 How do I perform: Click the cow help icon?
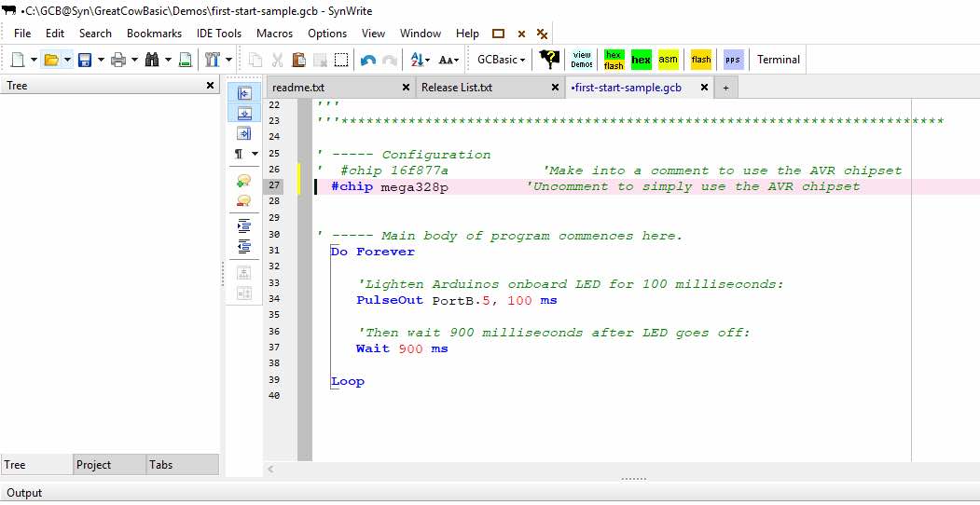pyautogui.click(x=549, y=60)
